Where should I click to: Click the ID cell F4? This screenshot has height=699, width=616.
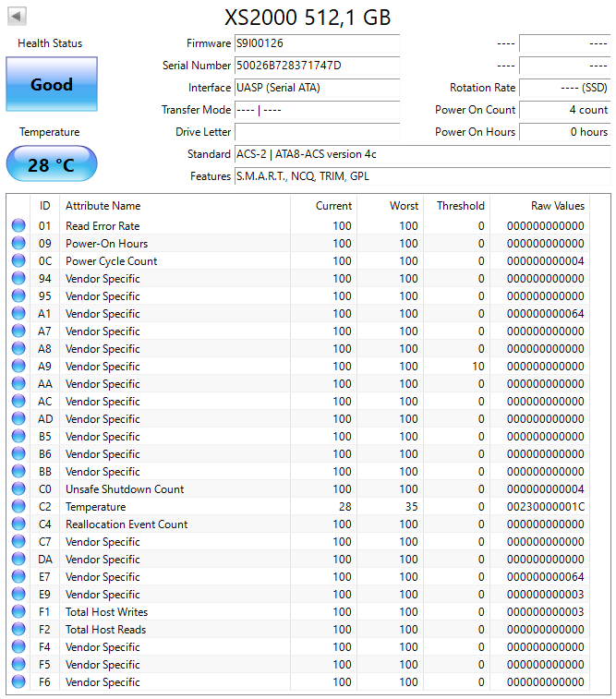click(44, 647)
